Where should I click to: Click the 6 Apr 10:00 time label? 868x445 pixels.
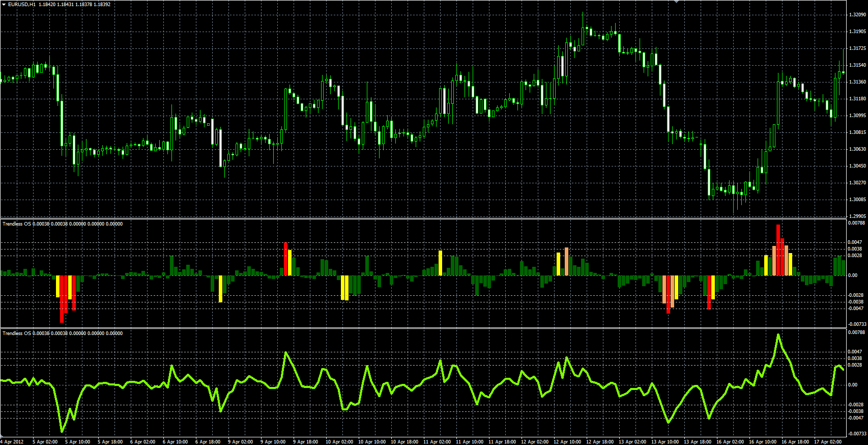[175, 442]
